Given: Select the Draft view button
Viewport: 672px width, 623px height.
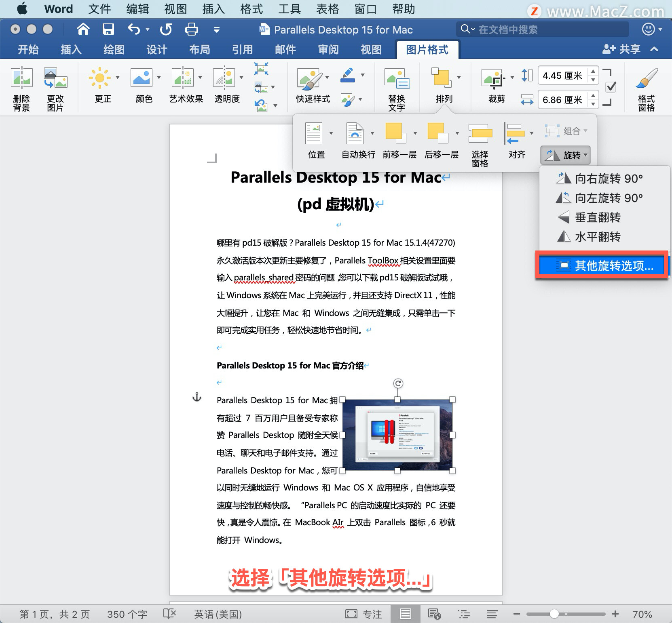Looking at the screenshot, I should pyautogui.click(x=492, y=614).
